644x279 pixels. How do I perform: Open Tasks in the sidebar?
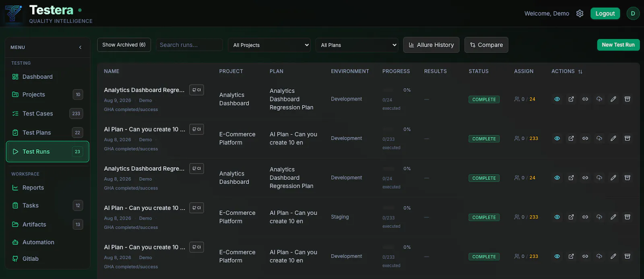tap(47, 205)
